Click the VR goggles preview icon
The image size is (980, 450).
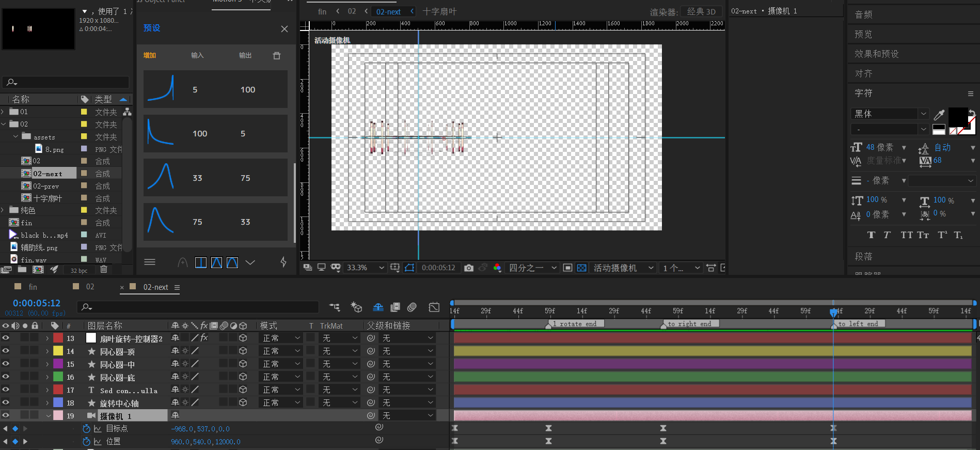tap(336, 267)
